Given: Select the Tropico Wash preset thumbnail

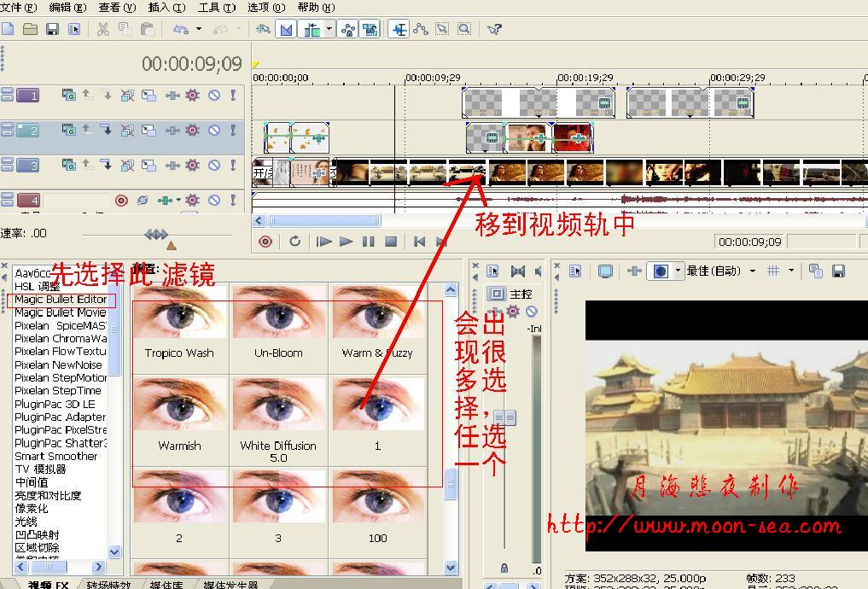Looking at the screenshot, I should (179, 313).
